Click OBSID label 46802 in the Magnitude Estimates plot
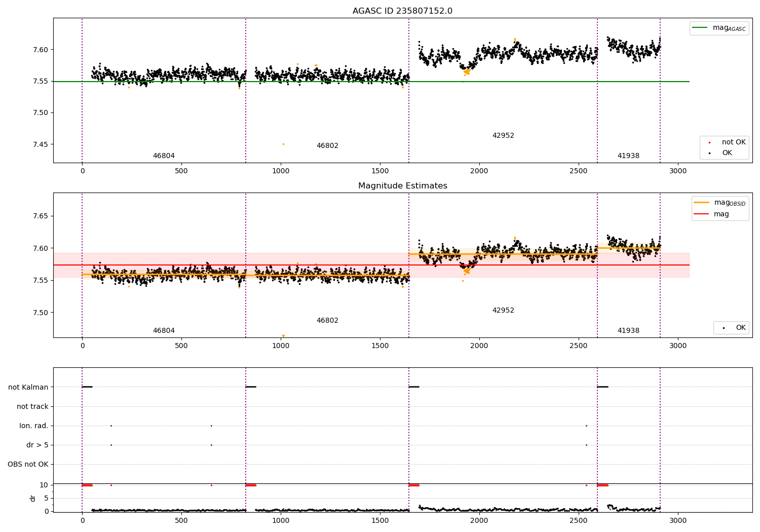 (327, 321)
